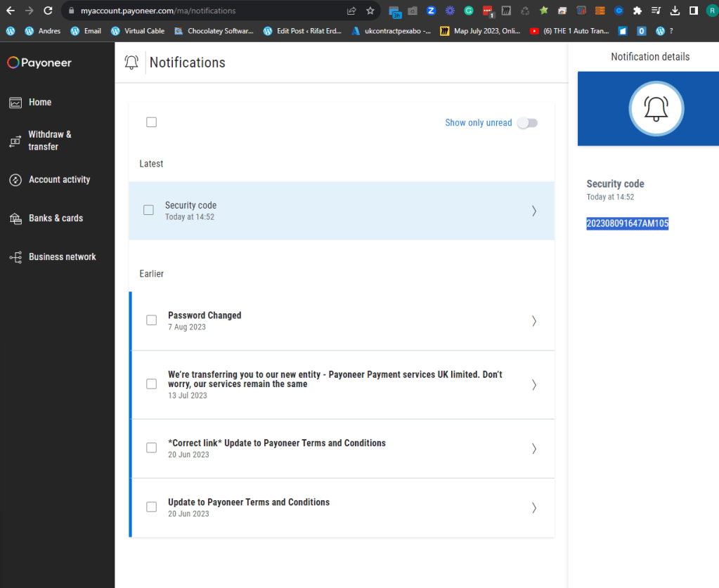The width and height of the screenshot is (719, 588).
Task: Expand the *Correct link* Update notification chevron
Action: point(534,448)
